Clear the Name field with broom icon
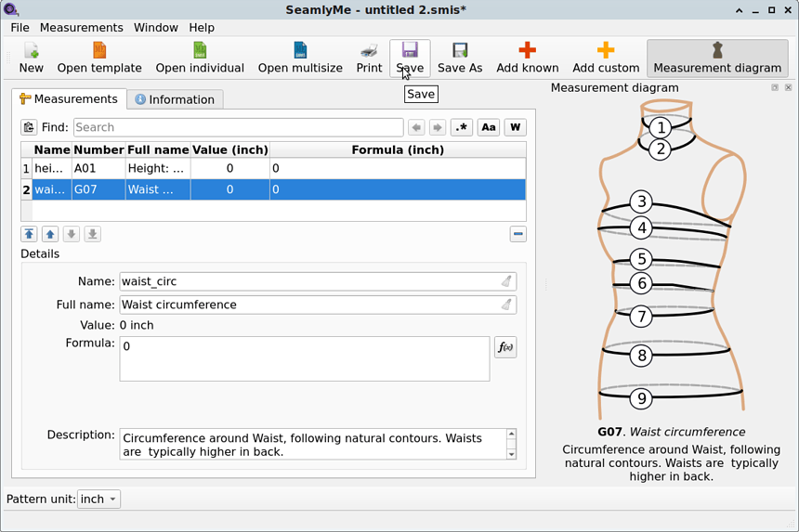Viewport: 799px width, 532px height. click(506, 281)
